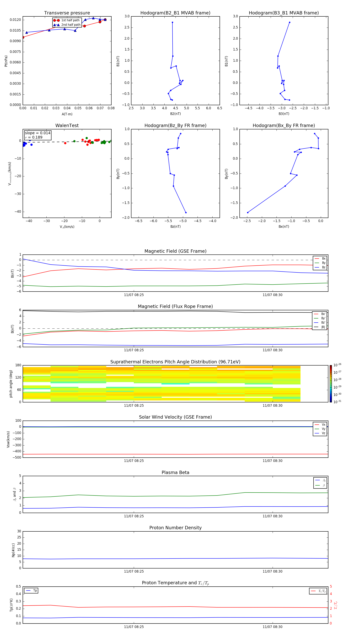Click the "Plasma Beta" plot title
Image resolution: width=351 pixels, height=644 pixels.
click(x=175, y=472)
